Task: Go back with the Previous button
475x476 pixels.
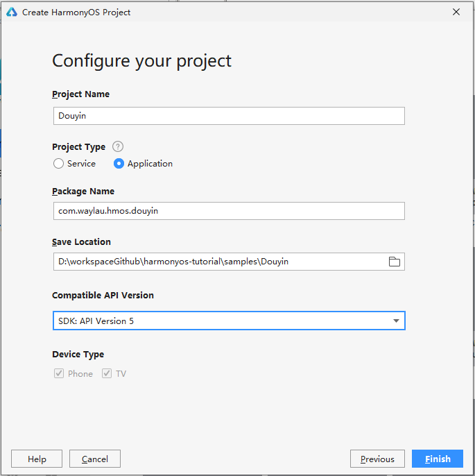Action: [377, 459]
